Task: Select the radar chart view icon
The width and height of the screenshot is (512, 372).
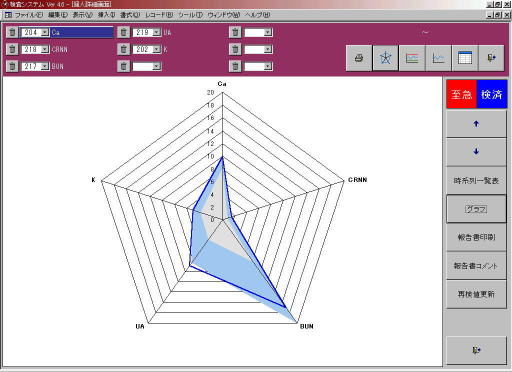Action: coord(385,58)
